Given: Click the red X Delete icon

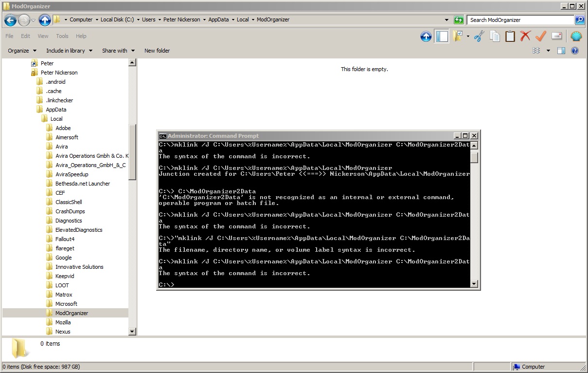Looking at the screenshot, I should [525, 37].
